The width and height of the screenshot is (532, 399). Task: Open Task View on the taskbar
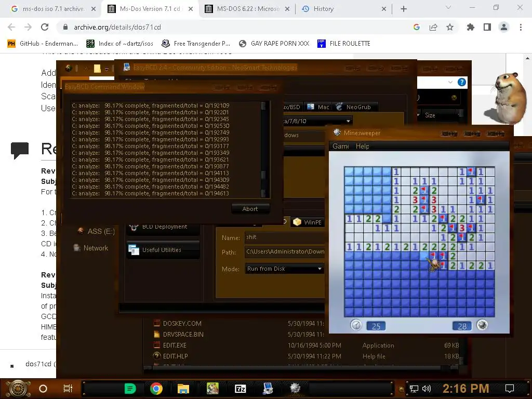coord(68,389)
